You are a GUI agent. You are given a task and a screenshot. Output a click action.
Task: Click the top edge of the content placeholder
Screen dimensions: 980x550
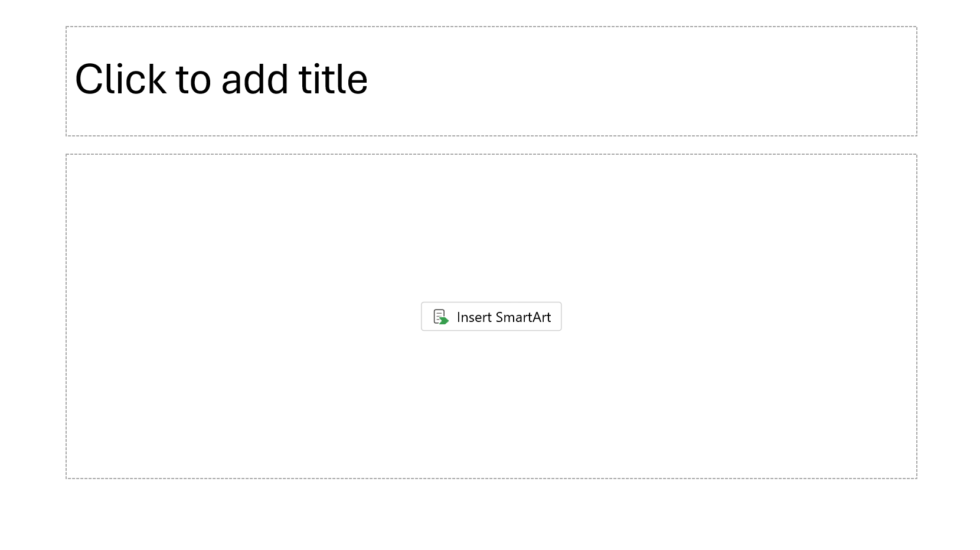click(490, 153)
